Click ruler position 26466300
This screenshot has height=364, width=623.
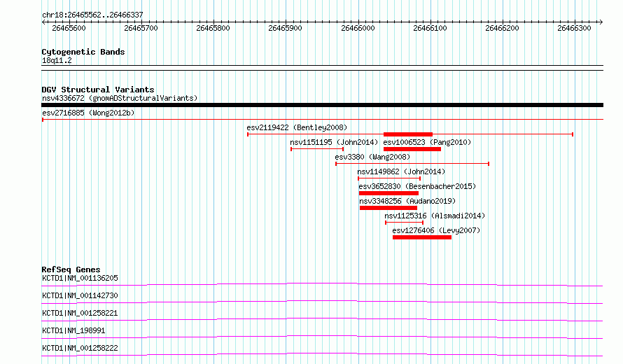[x=574, y=28]
